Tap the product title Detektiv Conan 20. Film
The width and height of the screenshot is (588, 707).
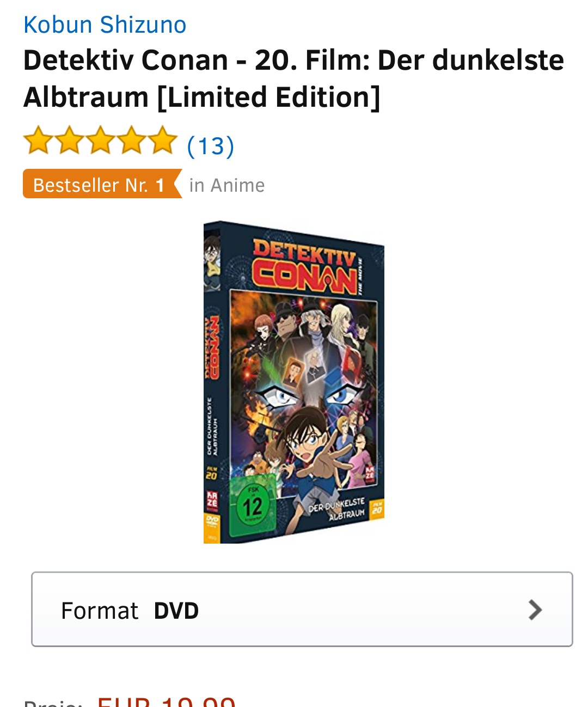[293, 78]
